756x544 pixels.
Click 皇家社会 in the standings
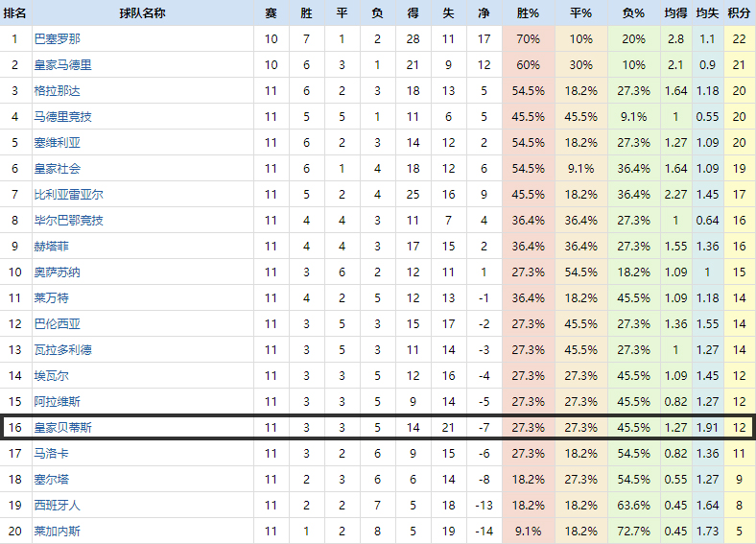point(57,169)
